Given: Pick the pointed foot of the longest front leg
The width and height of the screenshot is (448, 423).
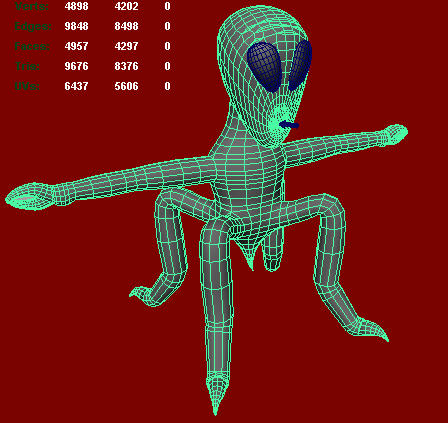Looking at the screenshot, I should coord(217,393).
